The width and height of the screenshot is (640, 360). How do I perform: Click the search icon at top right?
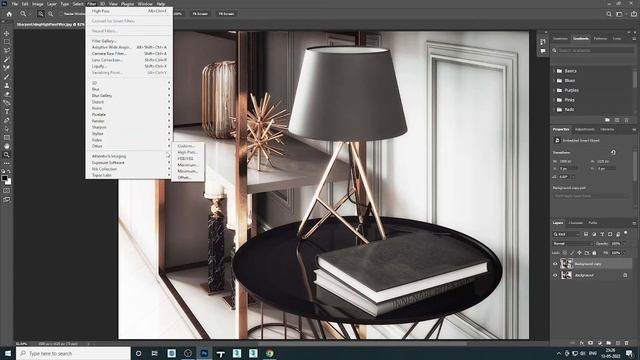609,14
